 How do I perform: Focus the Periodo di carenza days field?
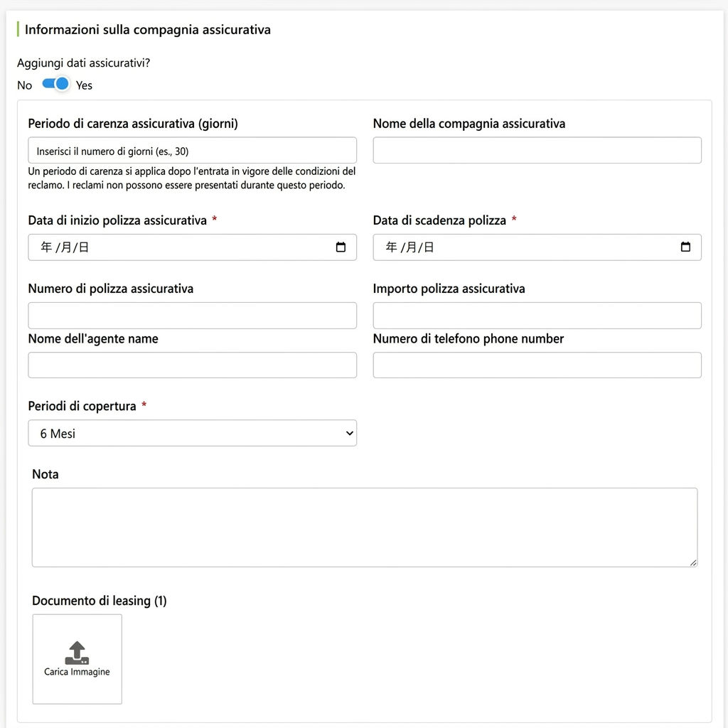click(192, 151)
